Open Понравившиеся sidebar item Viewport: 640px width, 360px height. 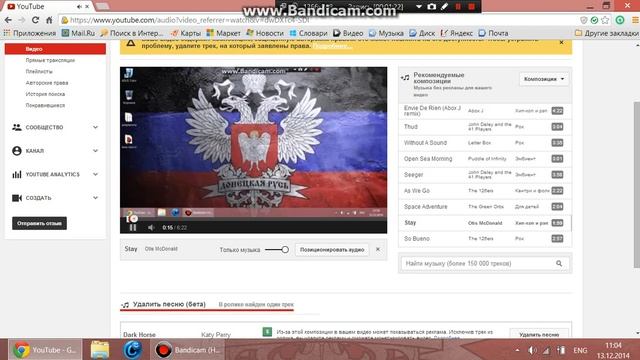point(45,105)
